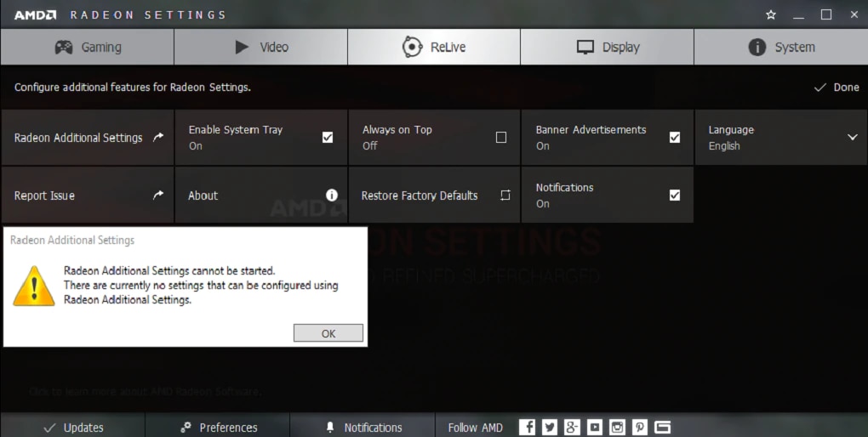Click the AMD logo in title bar
The image size is (868, 437).
click(35, 15)
